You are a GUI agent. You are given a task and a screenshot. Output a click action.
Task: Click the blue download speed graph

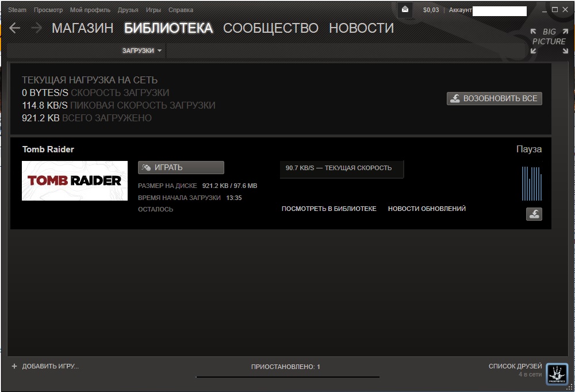532,183
